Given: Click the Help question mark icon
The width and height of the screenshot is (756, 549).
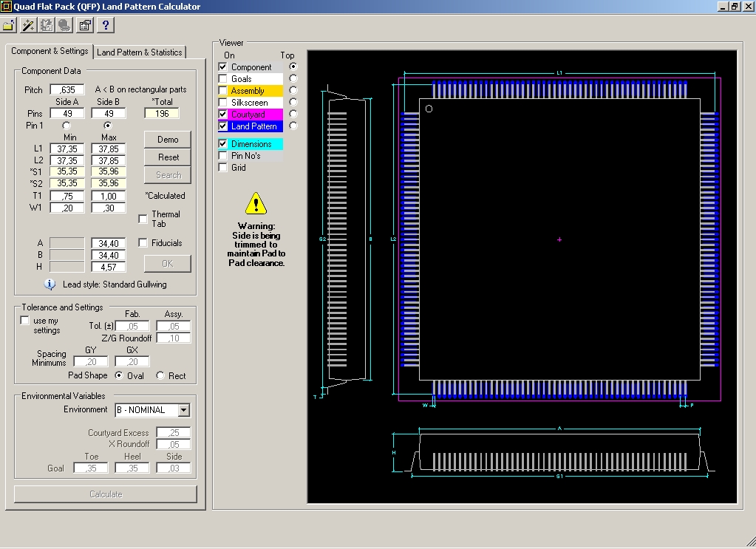Looking at the screenshot, I should [x=106, y=26].
